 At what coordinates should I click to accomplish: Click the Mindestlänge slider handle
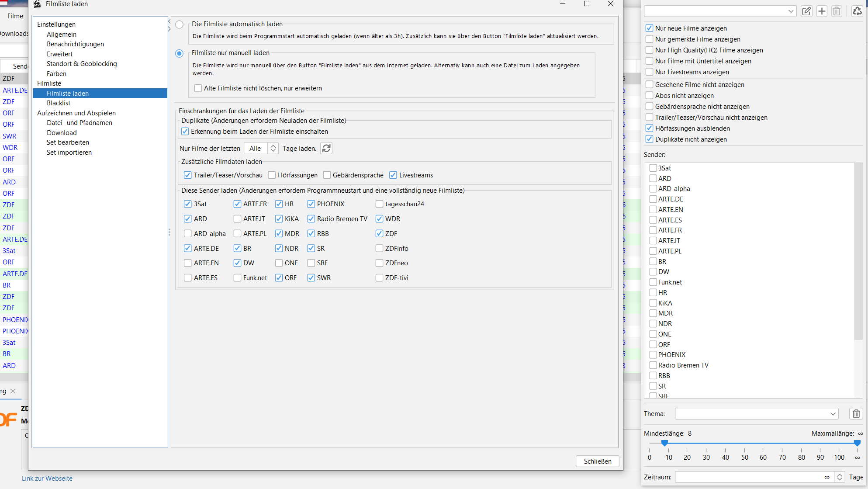(664, 443)
